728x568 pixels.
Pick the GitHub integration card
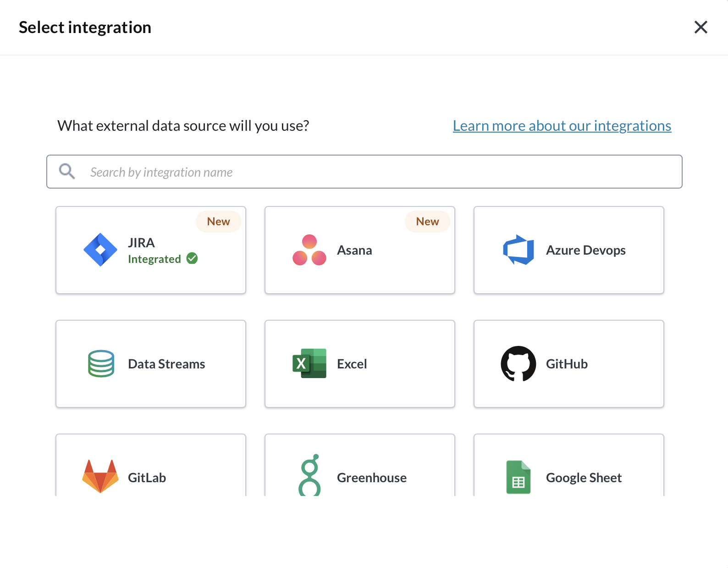pos(569,364)
